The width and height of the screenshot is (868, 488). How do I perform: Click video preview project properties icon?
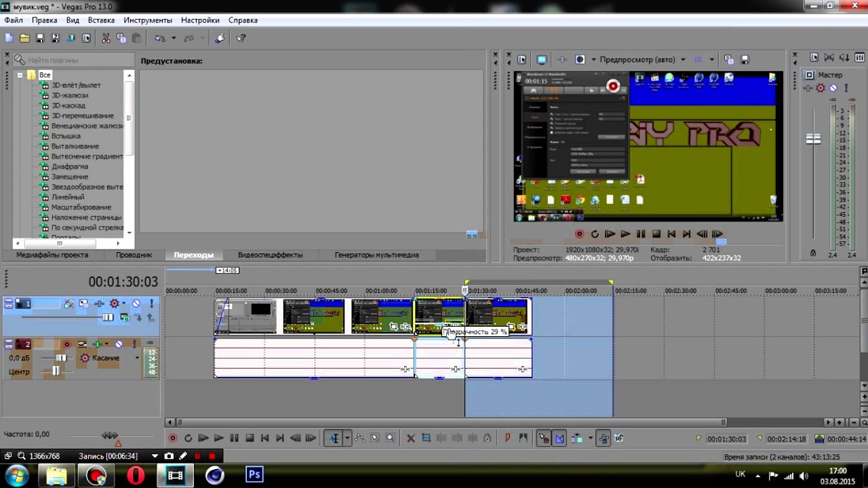click(521, 60)
